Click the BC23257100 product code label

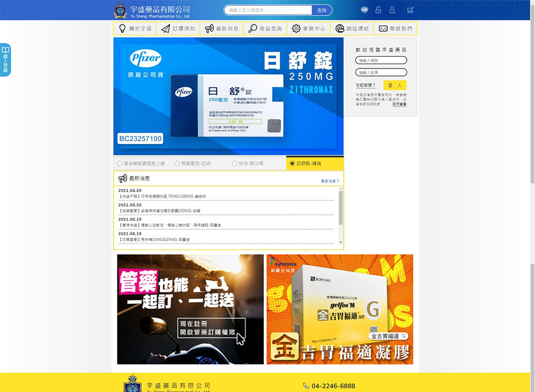140,138
